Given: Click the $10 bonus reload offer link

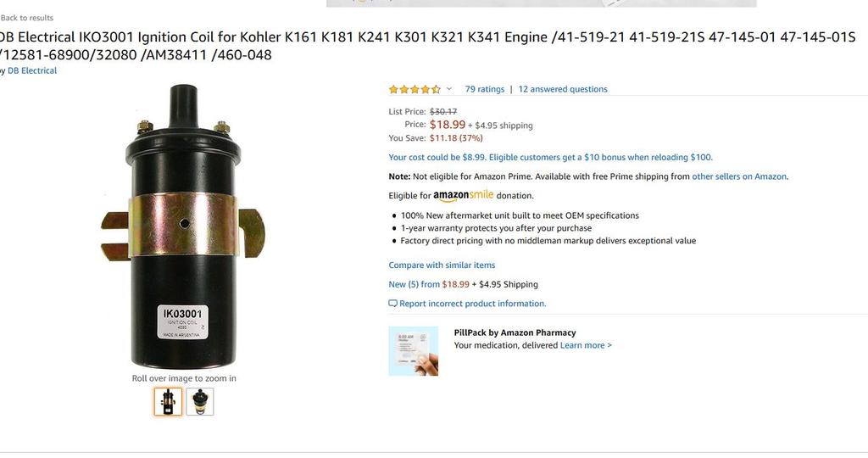Looking at the screenshot, I should pos(550,157).
